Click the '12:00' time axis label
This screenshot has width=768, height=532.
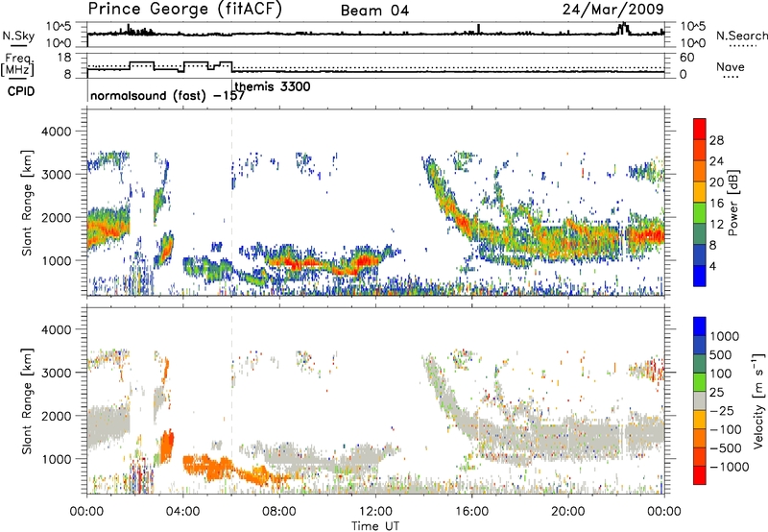click(x=375, y=512)
